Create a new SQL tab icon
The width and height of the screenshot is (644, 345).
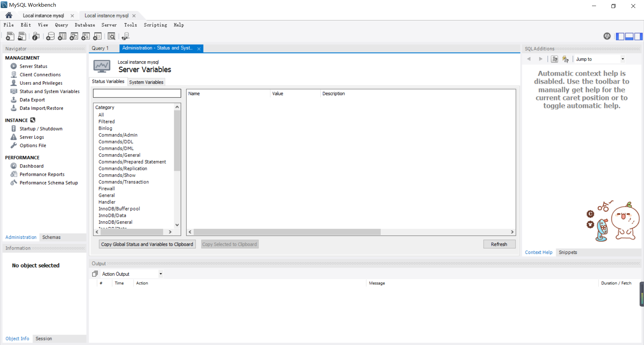coord(10,36)
